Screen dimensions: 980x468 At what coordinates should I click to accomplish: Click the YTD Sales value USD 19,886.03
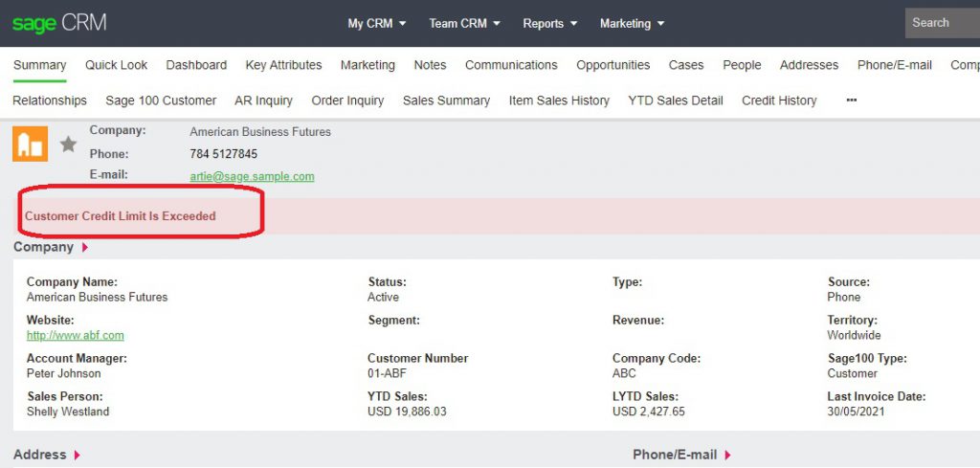click(x=407, y=412)
